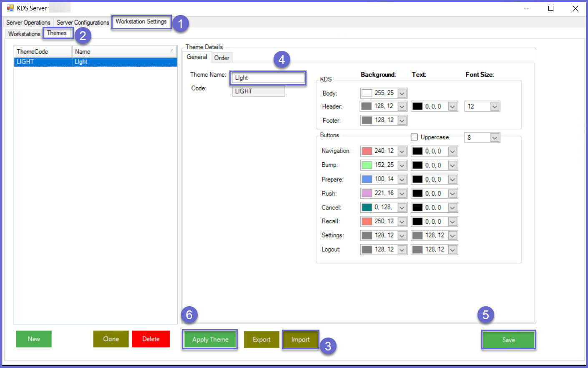Expand the Header font size dropdown
Image resolution: width=588 pixels, height=368 pixels.
(x=495, y=107)
